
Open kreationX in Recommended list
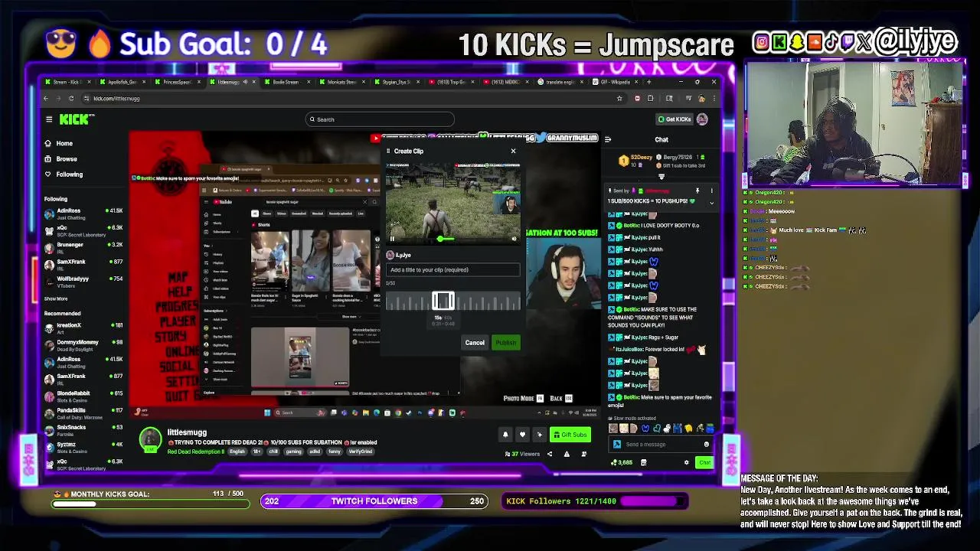click(x=83, y=328)
